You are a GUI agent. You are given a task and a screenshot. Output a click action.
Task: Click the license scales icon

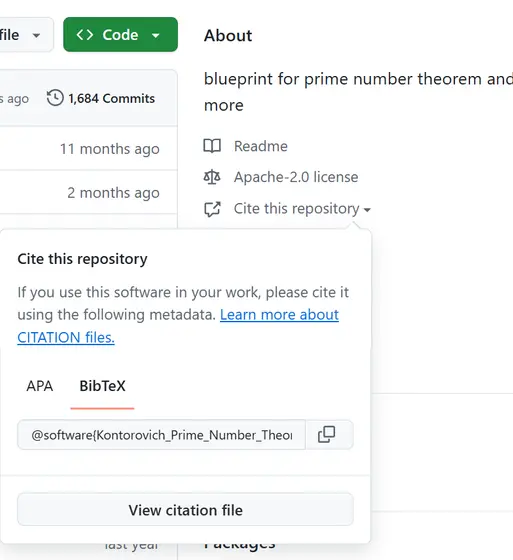coord(212,177)
